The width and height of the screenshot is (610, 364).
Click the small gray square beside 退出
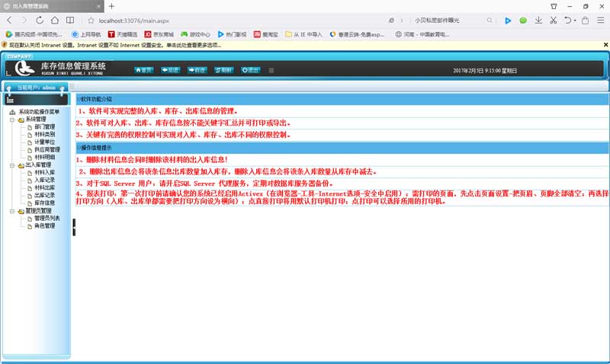(271, 70)
